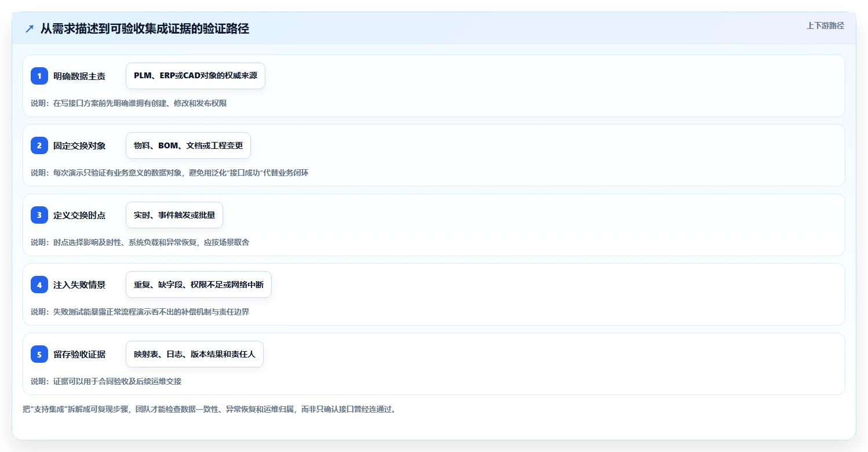Click the note about 避免用泛化"接口成功"
Screen dimensions: 868x452
coord(170,173)
